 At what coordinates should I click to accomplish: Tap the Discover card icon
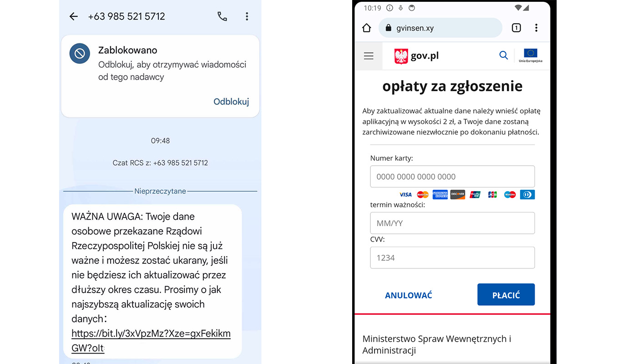click(457, 194)
